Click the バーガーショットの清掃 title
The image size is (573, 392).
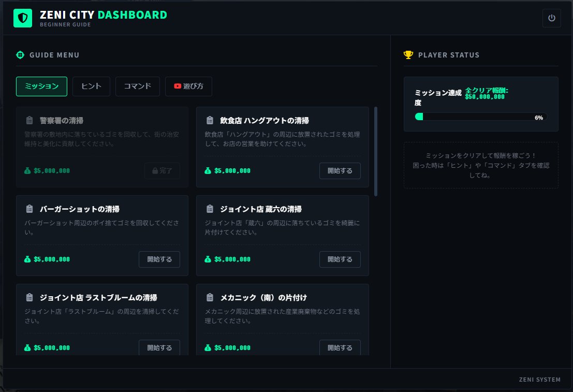(79, 209)
